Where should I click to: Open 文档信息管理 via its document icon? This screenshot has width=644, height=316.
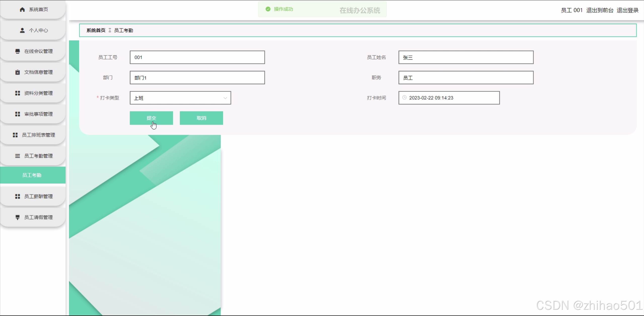click(17, 72)
